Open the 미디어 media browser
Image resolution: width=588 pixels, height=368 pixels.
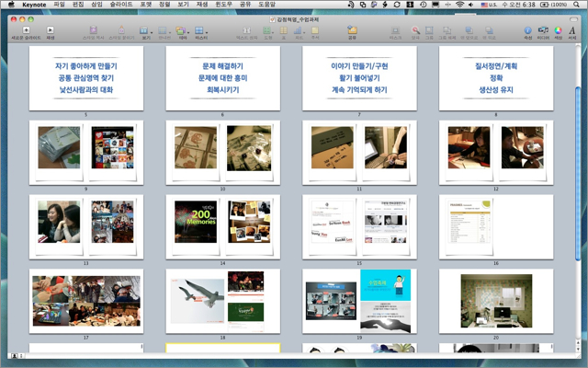[543, 33]
